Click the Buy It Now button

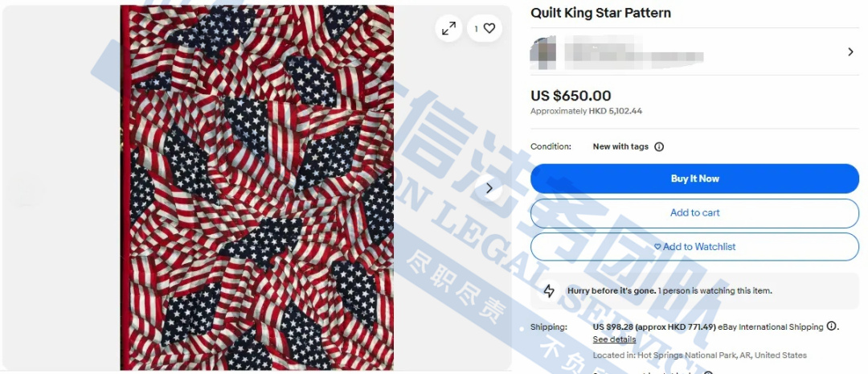pyautogui.click(x=694, y=179)
